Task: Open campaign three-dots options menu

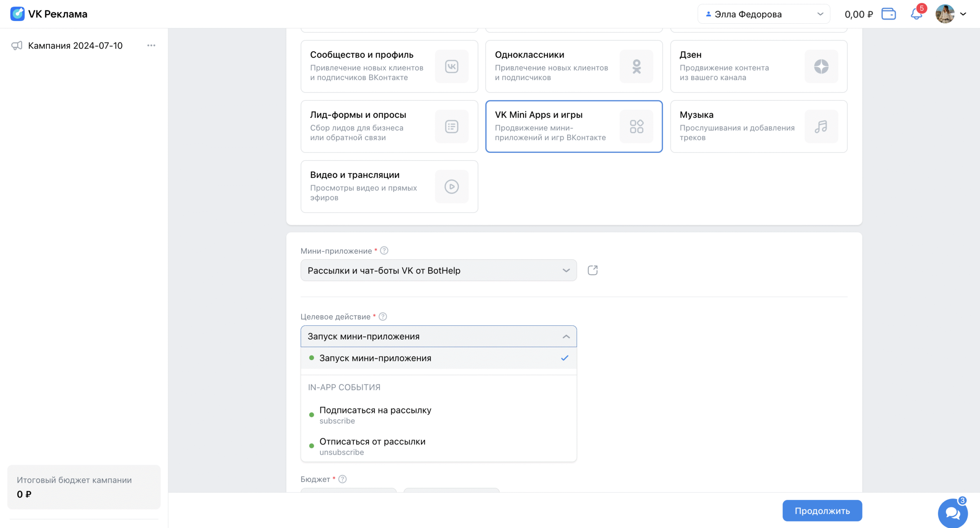Action: pyautogui.click(x=151, y=46)
